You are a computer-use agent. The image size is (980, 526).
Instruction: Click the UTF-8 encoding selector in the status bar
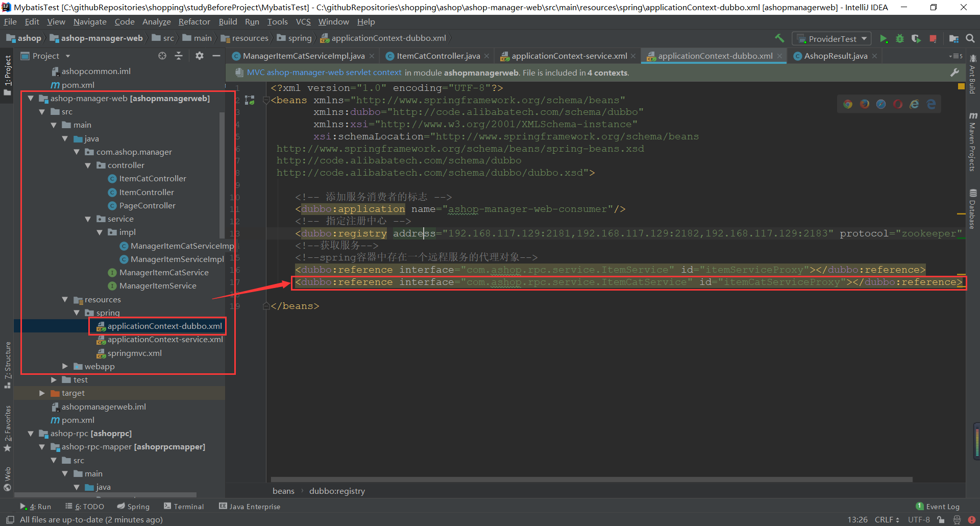(x=919, y=520)
